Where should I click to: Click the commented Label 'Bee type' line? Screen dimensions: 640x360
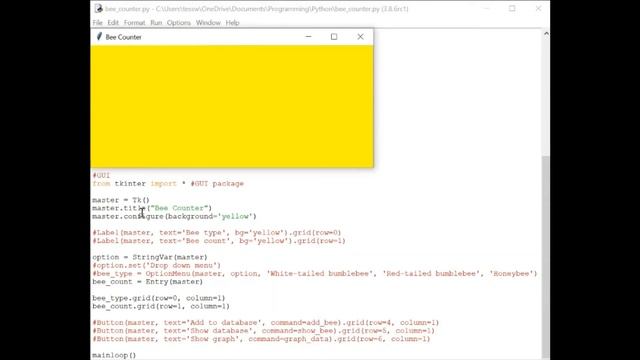pos(217,233)
